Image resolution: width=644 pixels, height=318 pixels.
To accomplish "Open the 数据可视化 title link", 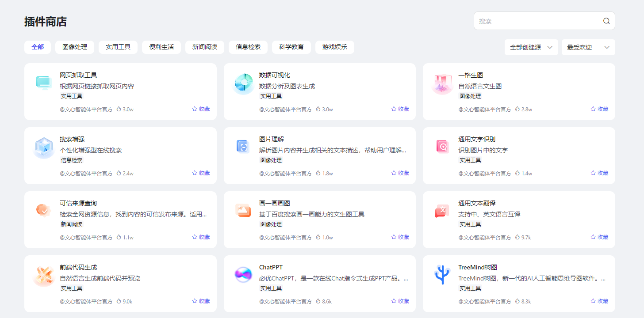I will click(x=275, y=75).
